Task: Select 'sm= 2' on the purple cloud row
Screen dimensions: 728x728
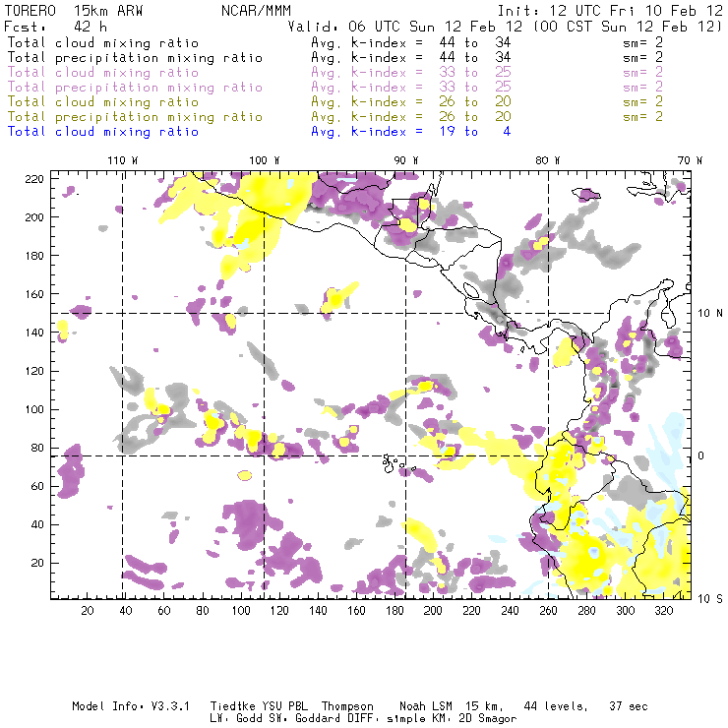Action: [643, 73]
